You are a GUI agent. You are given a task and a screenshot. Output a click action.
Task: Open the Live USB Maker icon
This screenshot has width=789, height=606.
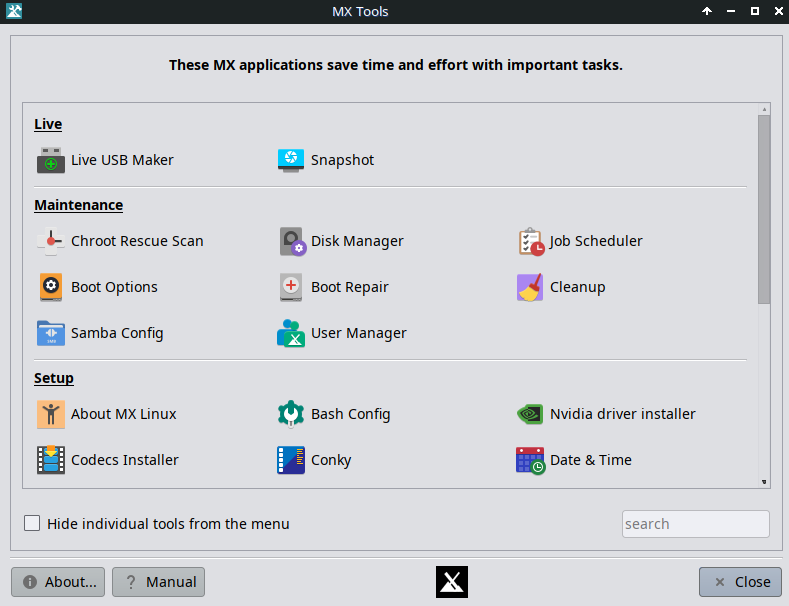point(51,160)
